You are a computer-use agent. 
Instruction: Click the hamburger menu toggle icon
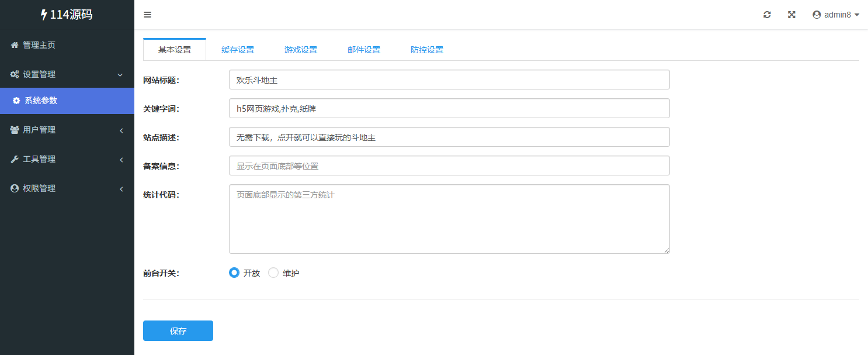click(x=147, y=15)
